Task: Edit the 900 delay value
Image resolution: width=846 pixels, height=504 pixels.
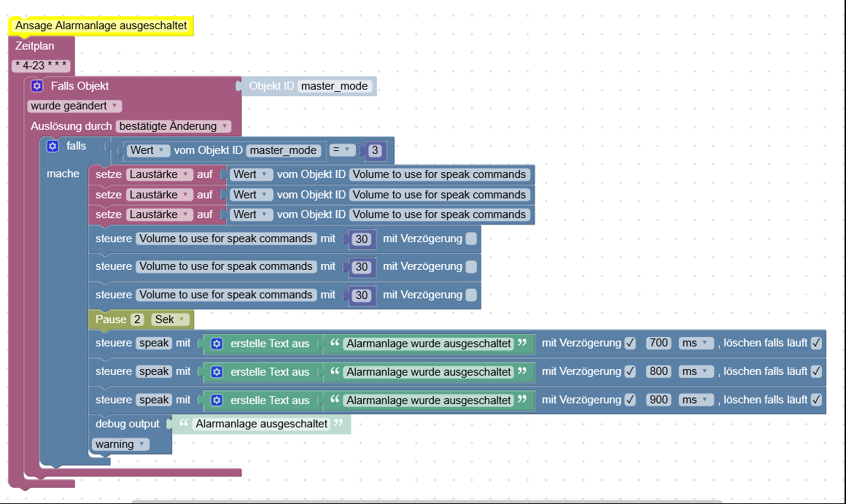Action: pos(659,399)
